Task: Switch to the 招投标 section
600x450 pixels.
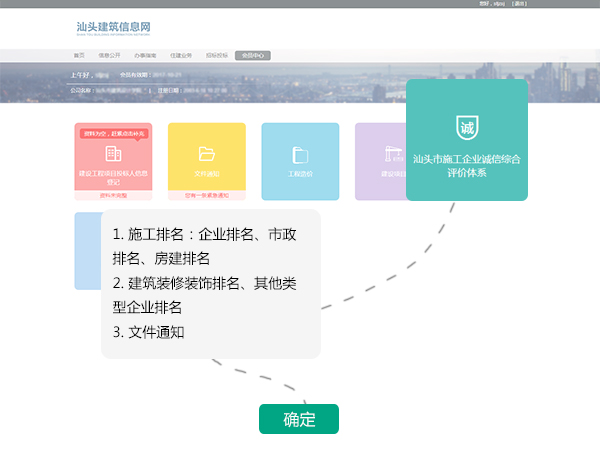Action: click(216, 55)
